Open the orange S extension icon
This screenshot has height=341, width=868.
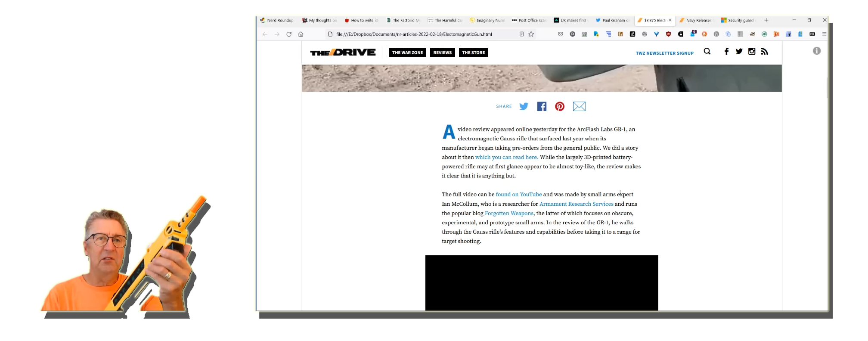(x=776, y=34)
